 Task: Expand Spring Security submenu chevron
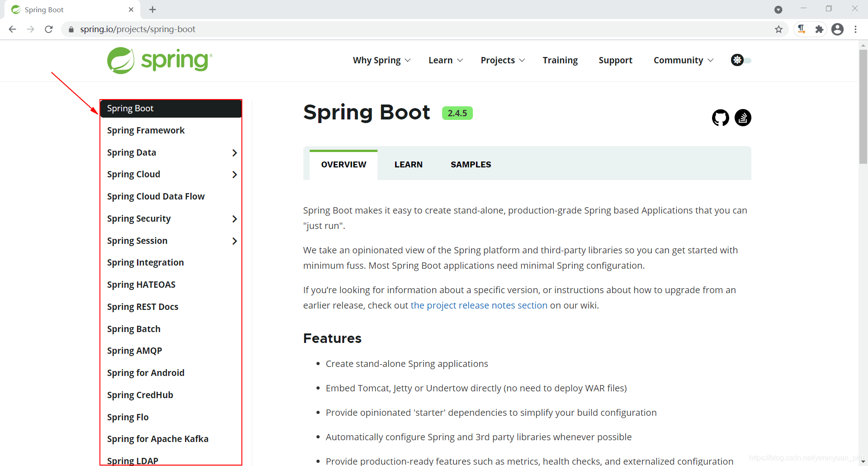[x=234, y=219]
